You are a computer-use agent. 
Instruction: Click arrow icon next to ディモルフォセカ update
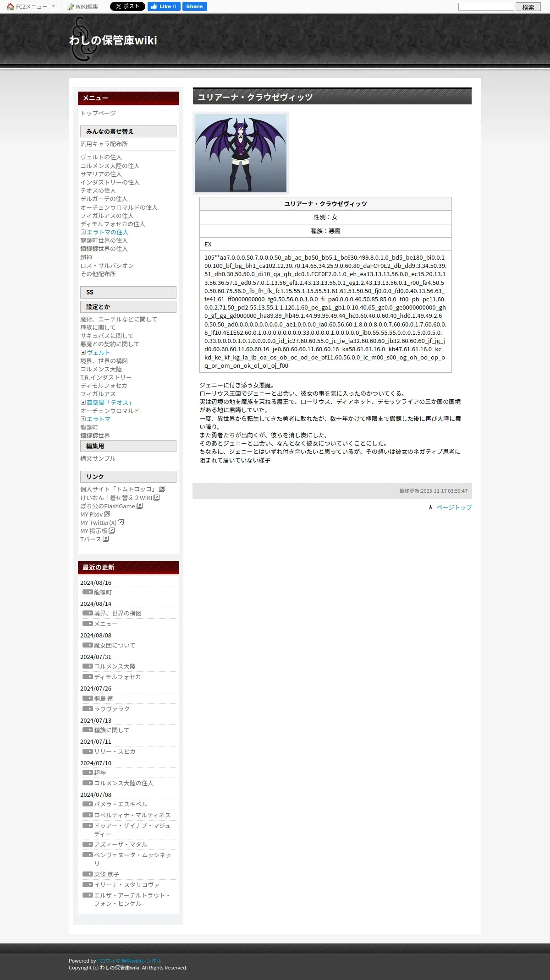(x=88, y=677)
